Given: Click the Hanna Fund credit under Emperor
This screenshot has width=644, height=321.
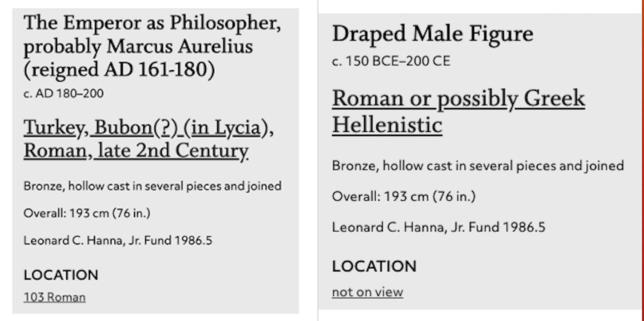Looking at the screenshot, I should 118,240.
